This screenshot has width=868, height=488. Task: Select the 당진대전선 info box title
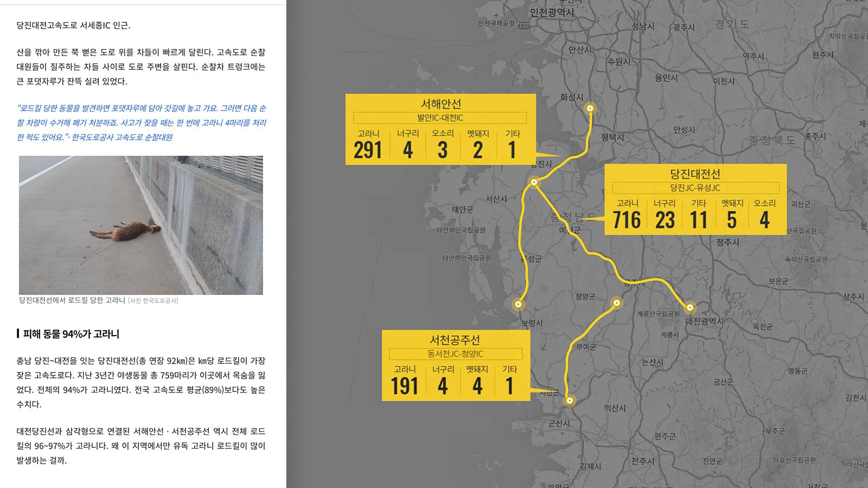pyautogui.click(x=695, y=174)
